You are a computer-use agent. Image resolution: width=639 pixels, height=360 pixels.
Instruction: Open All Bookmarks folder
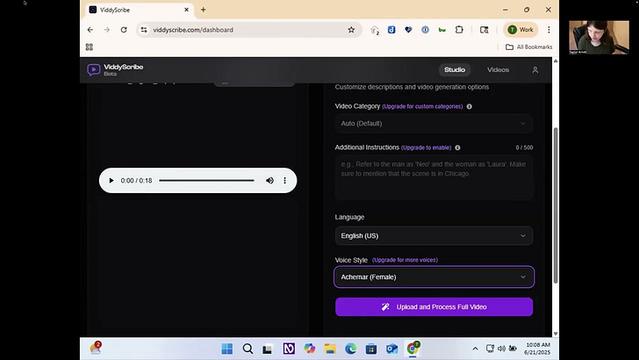pyautogui.click(x=529, y=47)
